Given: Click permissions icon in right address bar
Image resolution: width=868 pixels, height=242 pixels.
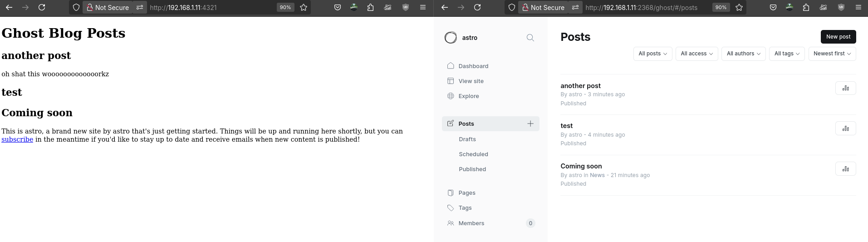Looking at the screenshot, I should (x=575, y=7).
